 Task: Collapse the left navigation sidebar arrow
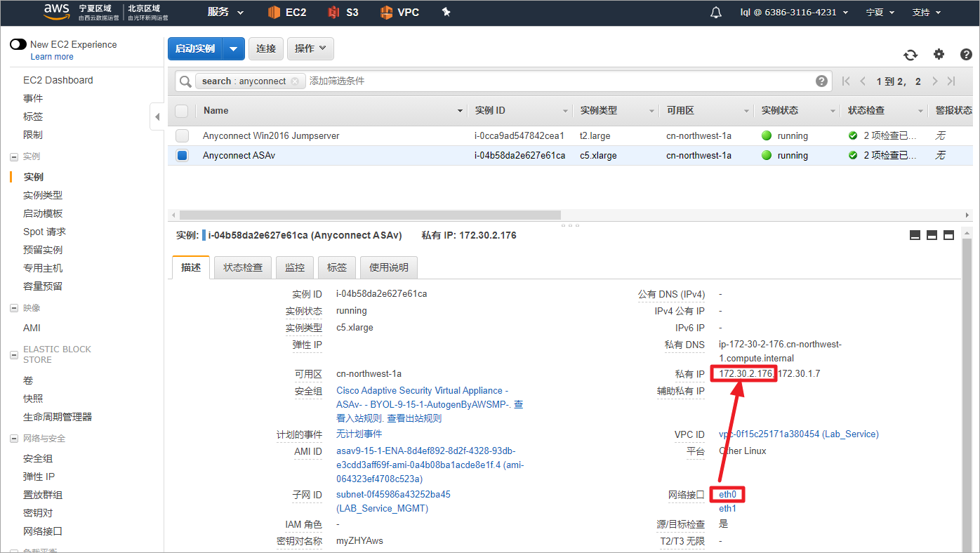pos(157,116)
